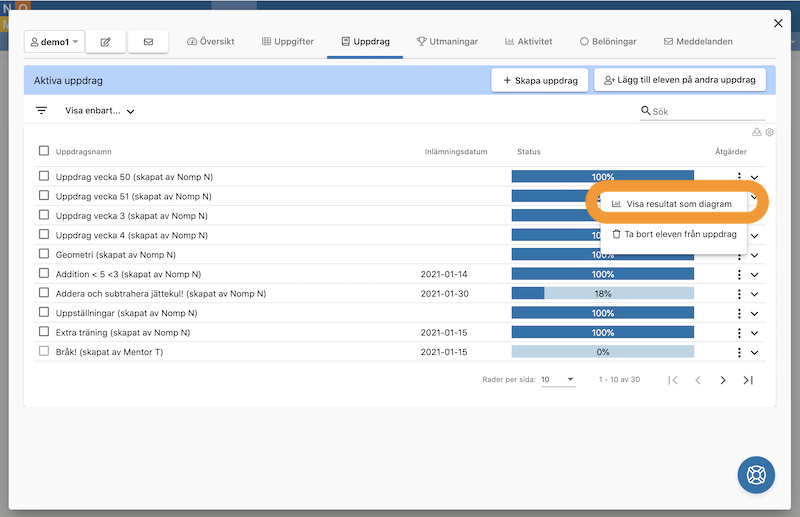Expand the Uppdrag vecka 4 row chevron
Image resolution: width=800 pixels, height=517 pixels.
coord(755,236)
